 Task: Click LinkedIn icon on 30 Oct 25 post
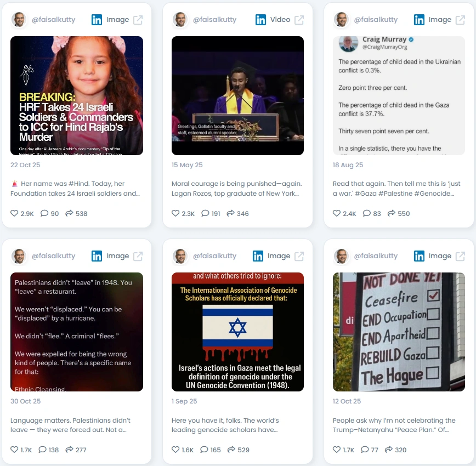[x=97, y=256]
